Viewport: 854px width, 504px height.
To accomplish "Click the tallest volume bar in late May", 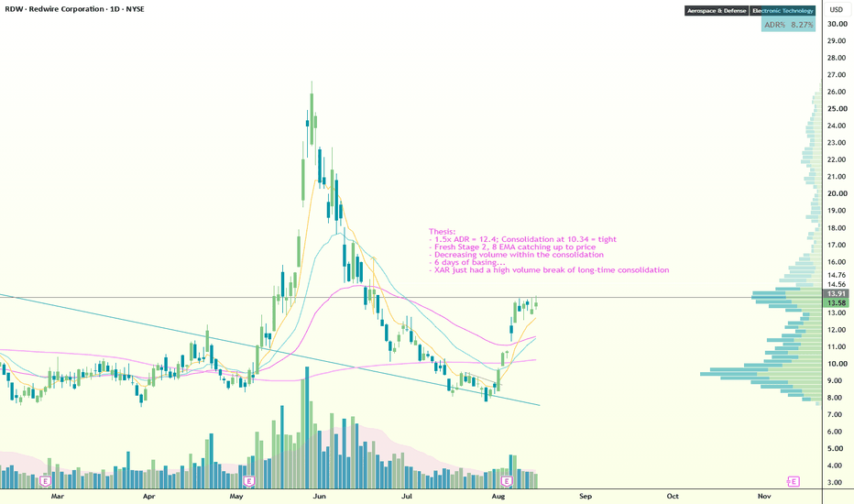I will tap(307, 428).
